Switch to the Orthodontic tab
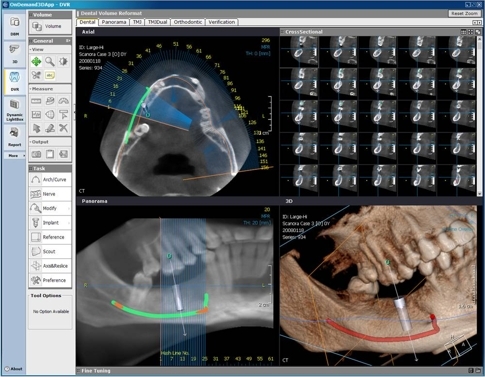This screenshot has width=485, height=377. coord(188,22)
